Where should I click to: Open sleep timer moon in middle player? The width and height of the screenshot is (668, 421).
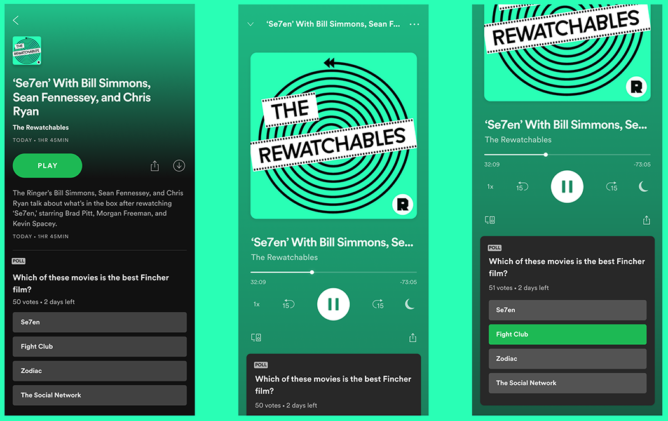(x=409, y=304)
